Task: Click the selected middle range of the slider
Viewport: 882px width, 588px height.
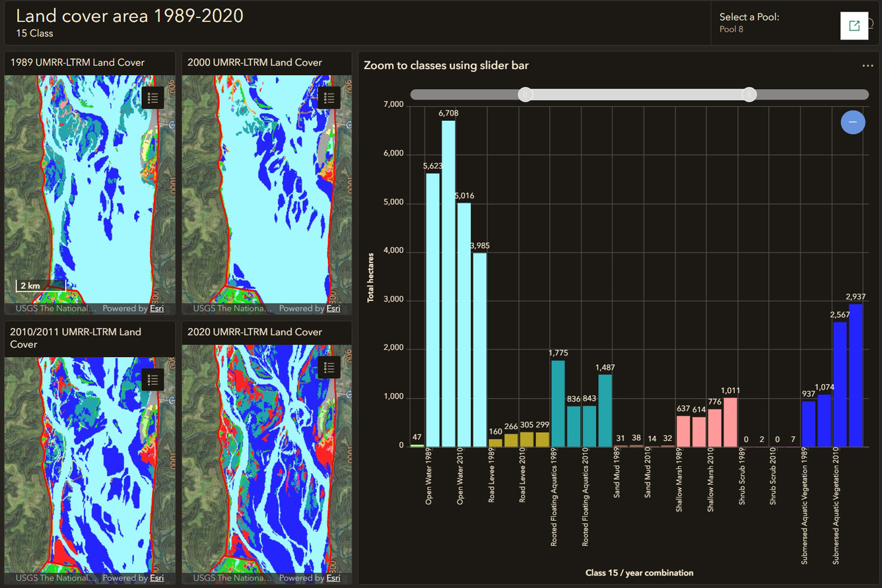Action: (x=637, y=94)
